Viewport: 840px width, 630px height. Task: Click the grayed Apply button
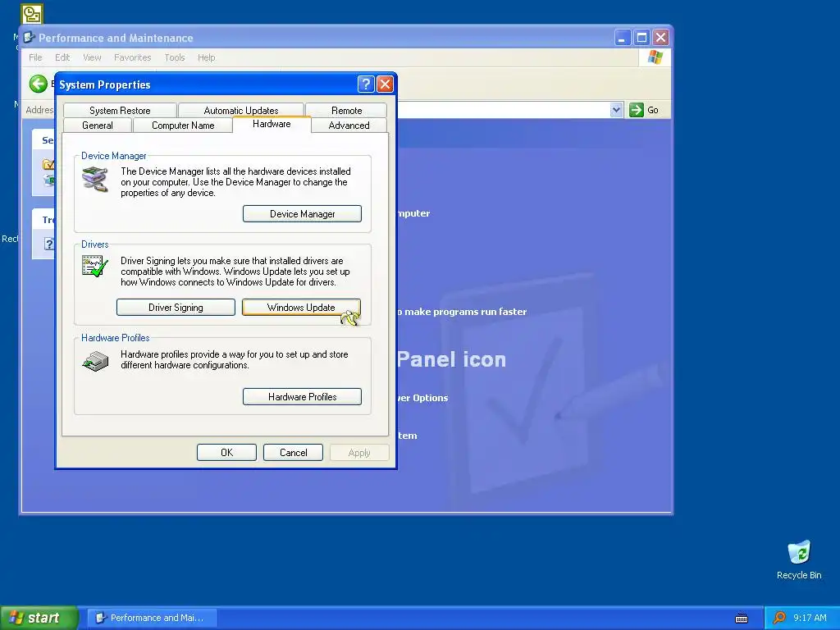click(359, 452)
